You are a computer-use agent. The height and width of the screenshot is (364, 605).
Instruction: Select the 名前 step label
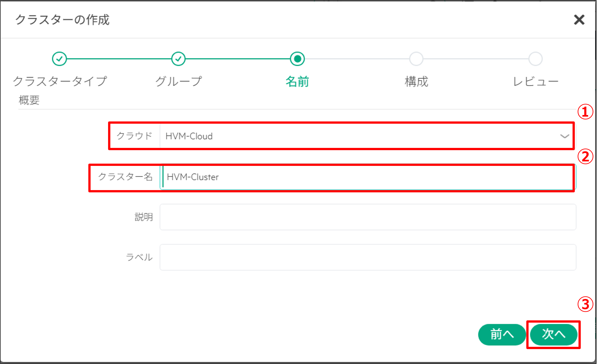click(x=297, y=81)
